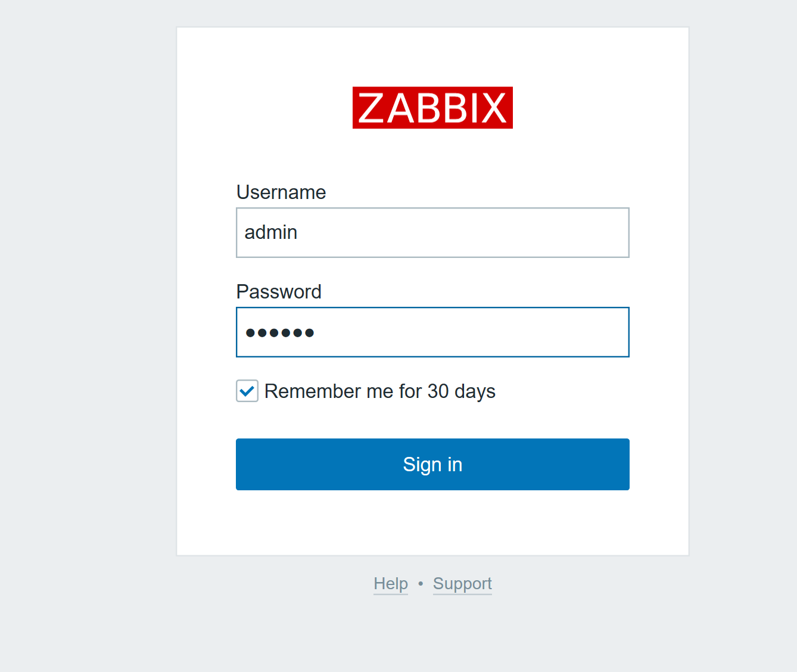Focus the Password entry field

click(432, 332)
